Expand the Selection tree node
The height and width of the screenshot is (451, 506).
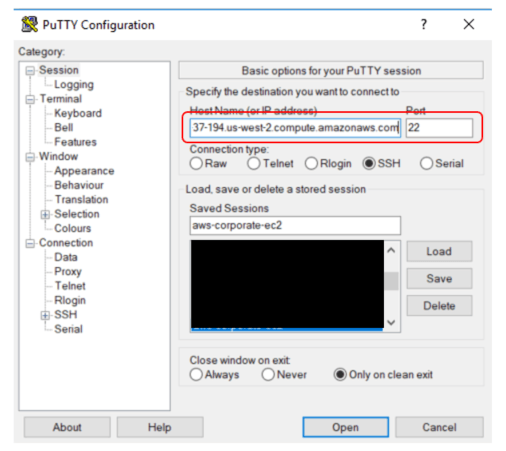[45, 214]
